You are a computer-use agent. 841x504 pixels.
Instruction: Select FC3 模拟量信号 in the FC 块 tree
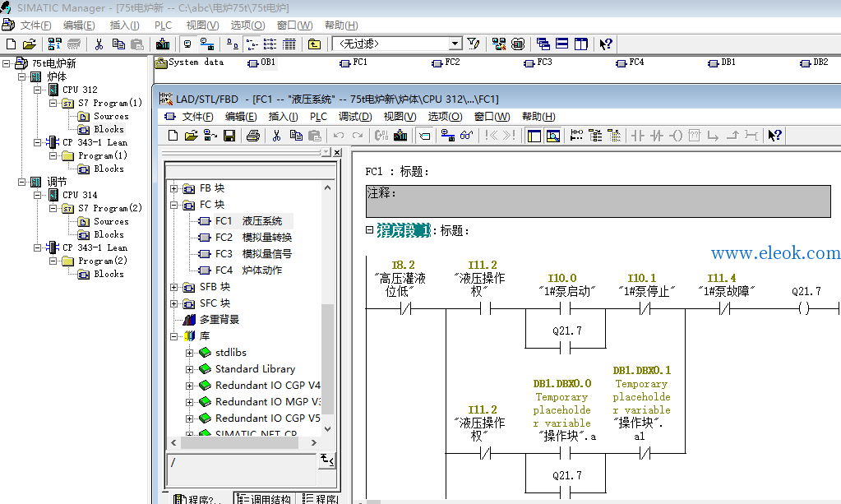[x=246, y=253]
